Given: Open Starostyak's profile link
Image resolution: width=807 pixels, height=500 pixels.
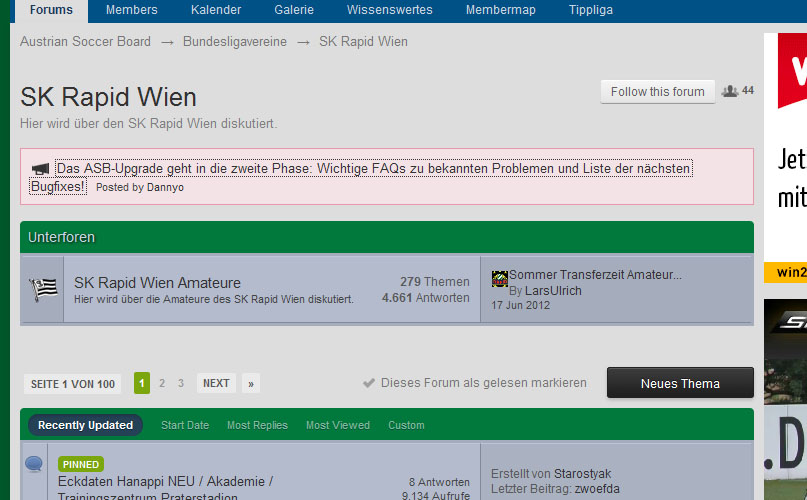Looking at the screenshot, I should pos(582,474).
